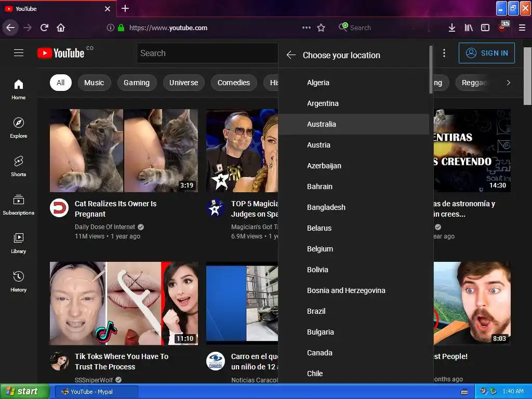Open browser downloads panel
This screenshot has height=399, width=532.
click(x=452, y=28)
